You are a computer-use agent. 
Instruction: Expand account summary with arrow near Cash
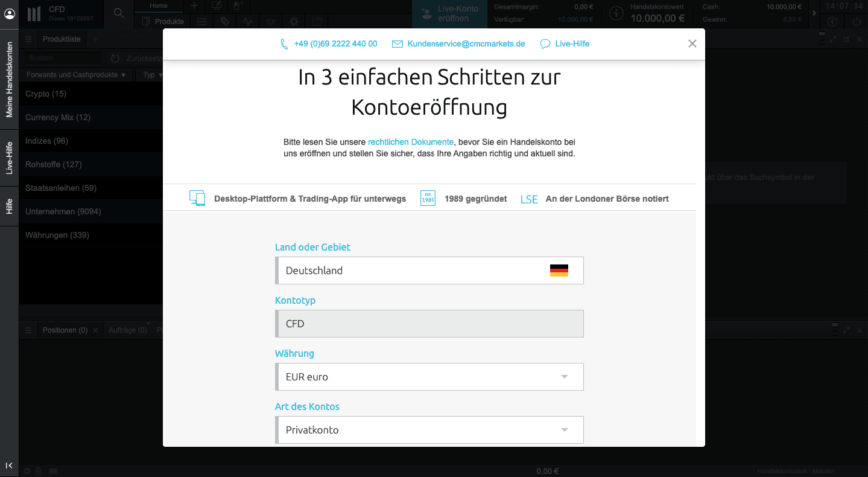pyautogui.click(x=814, y=13)
